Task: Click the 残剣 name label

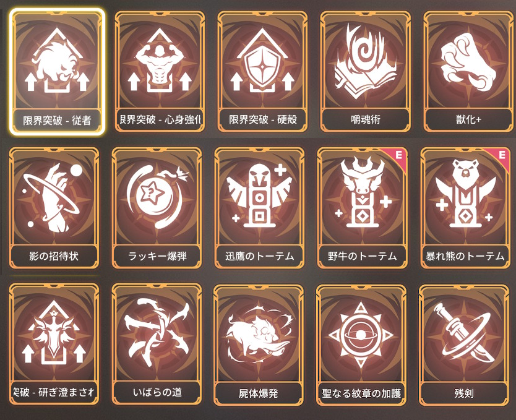Action: pyautogui.click(x=464, y=393)
